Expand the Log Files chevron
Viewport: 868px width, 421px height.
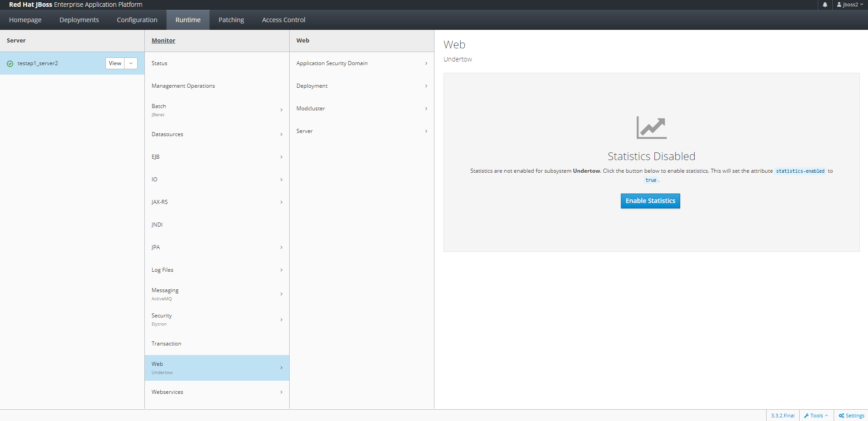click(281, 270)
